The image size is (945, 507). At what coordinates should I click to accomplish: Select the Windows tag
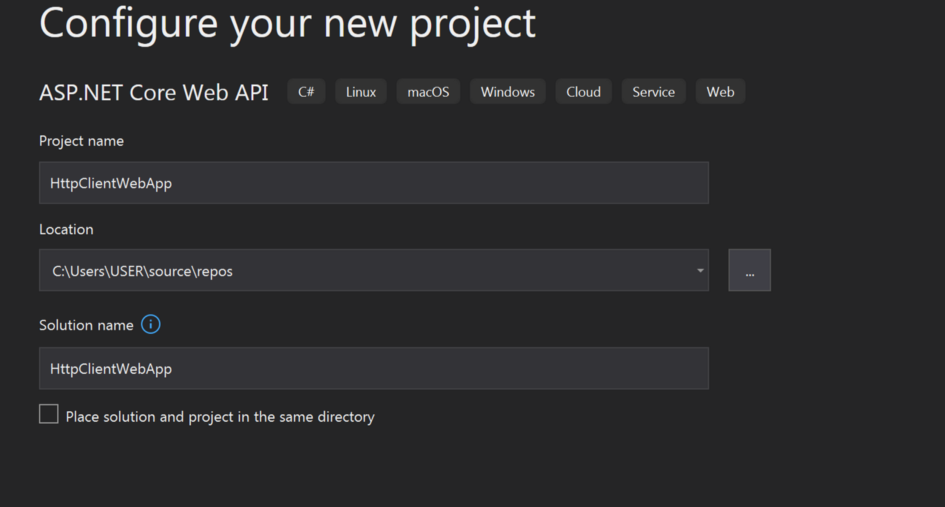click(508, 92)
